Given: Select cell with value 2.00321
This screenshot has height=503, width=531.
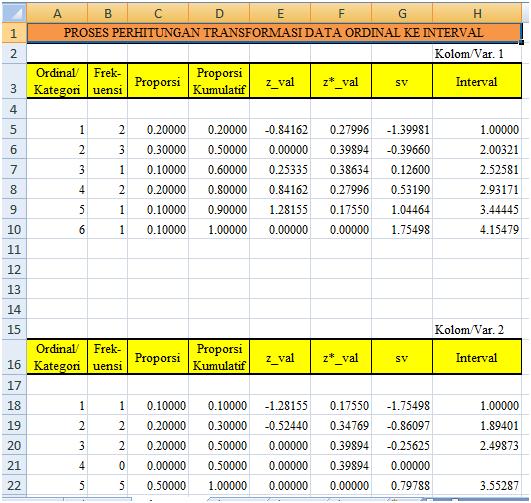Looking at the screenshot, I should [x=477, y=149].
